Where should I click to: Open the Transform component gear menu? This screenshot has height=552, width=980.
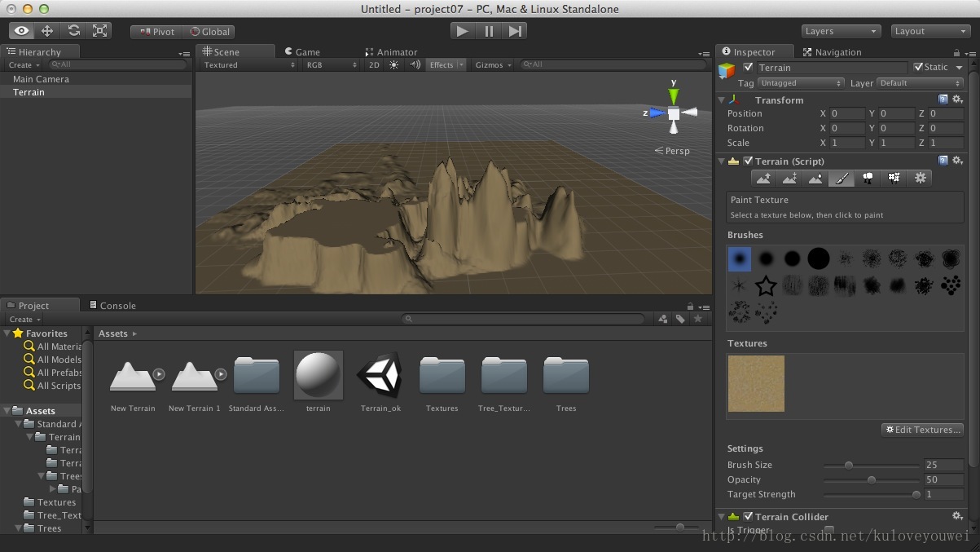[x=957, y=99]
